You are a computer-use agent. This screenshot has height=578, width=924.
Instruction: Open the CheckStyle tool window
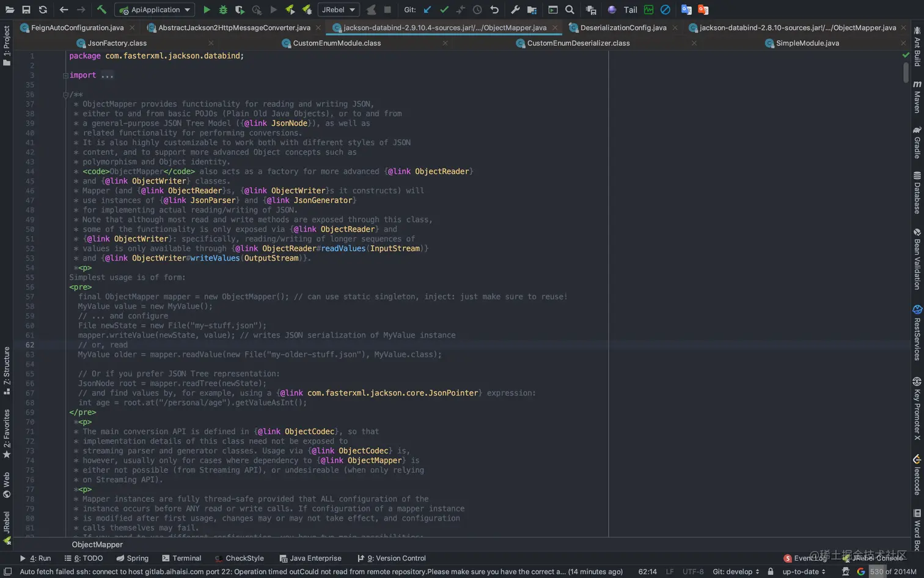pyautogui.click(x=239, y=558)
